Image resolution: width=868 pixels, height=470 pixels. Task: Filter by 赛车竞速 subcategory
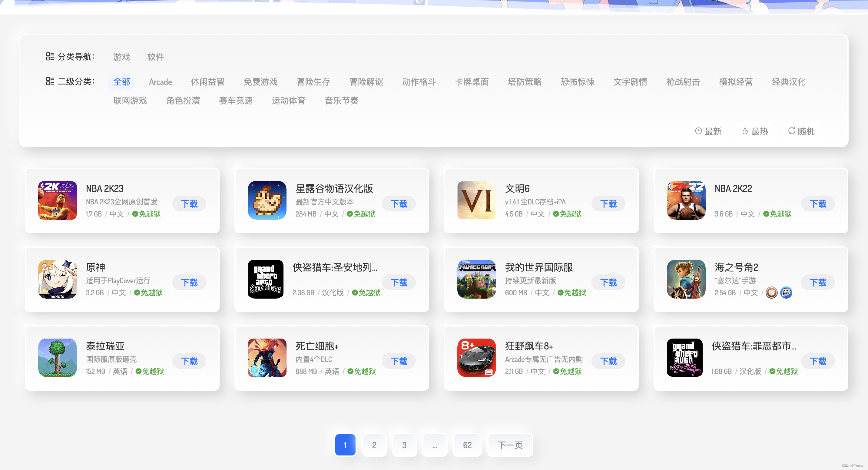click(236, 101)
